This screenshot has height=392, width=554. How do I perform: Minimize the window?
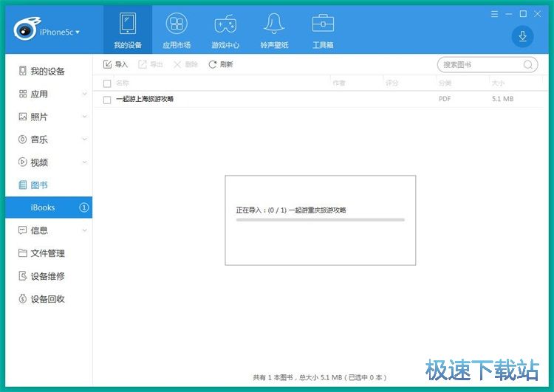point(509,14)
